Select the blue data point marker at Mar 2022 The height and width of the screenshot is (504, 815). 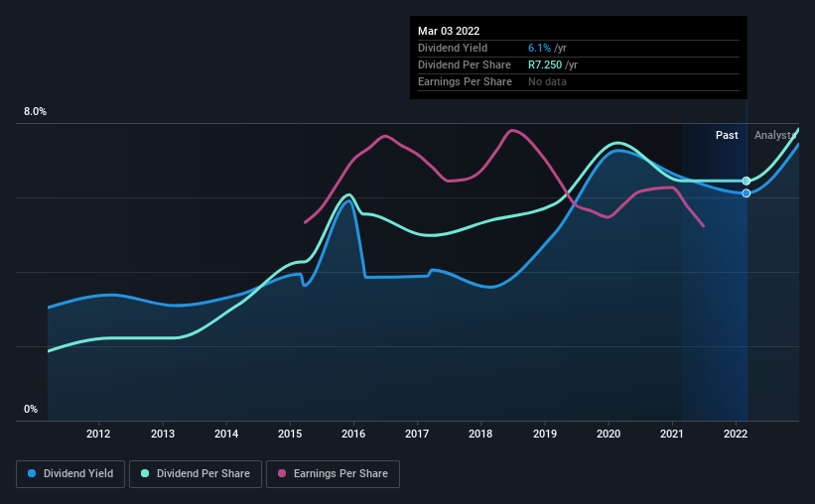click(746, 193)
